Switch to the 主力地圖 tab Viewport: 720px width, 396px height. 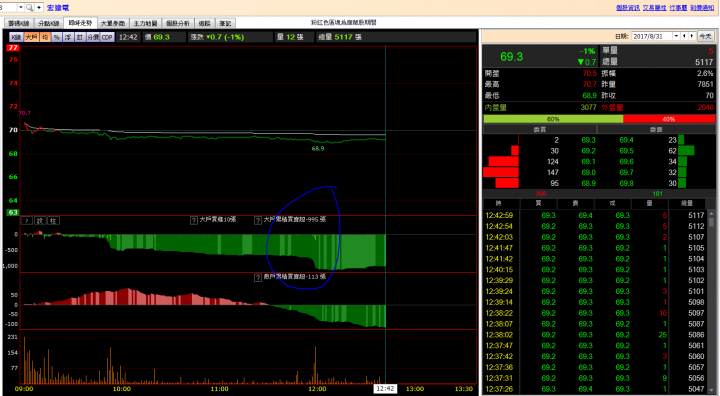coord(145,23)
